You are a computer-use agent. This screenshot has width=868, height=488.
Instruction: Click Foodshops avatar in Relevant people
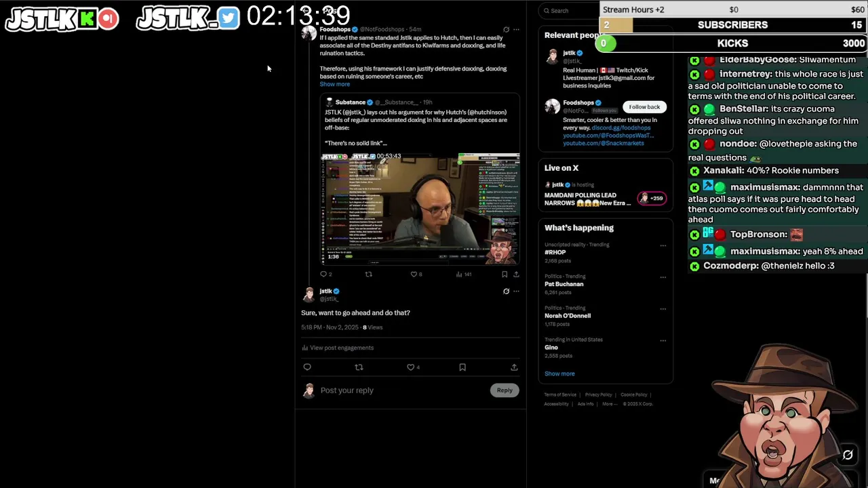[552, 106]
